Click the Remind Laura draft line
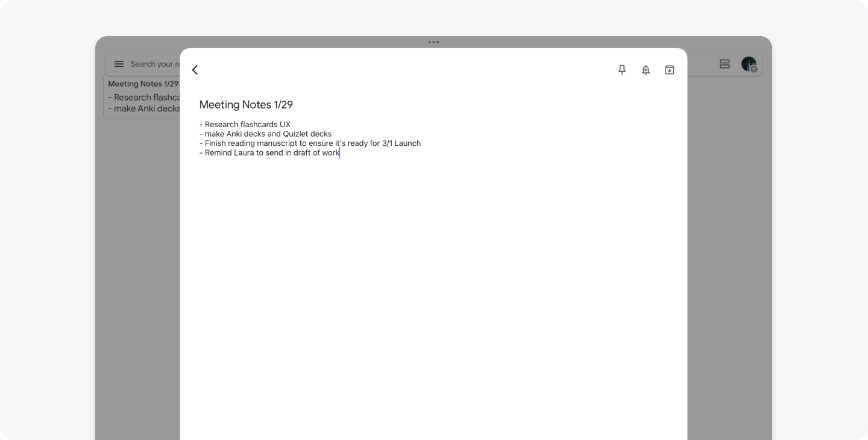The width and height of the screenshot is (868, 440). click(269, 152)
